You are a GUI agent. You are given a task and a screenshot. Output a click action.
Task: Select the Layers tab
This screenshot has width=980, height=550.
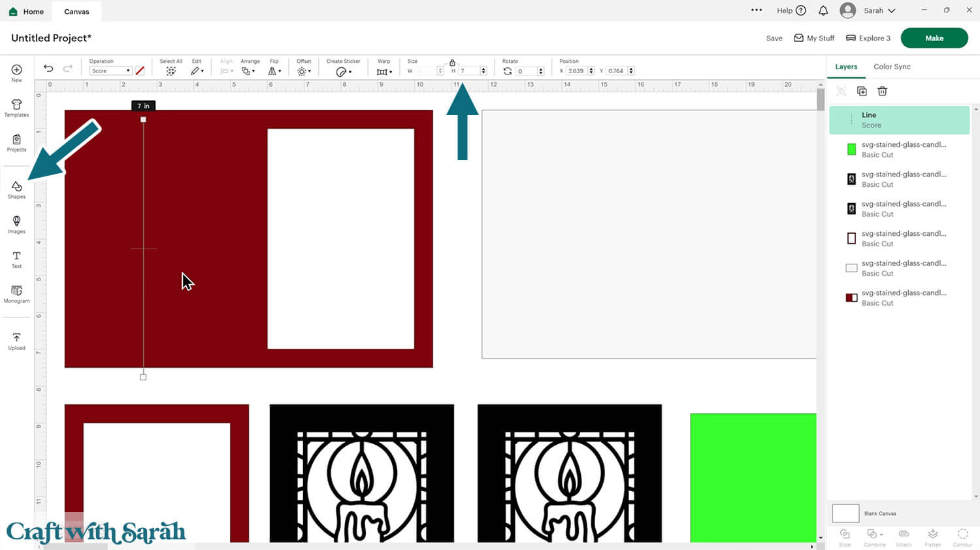(x=846, y=67)
